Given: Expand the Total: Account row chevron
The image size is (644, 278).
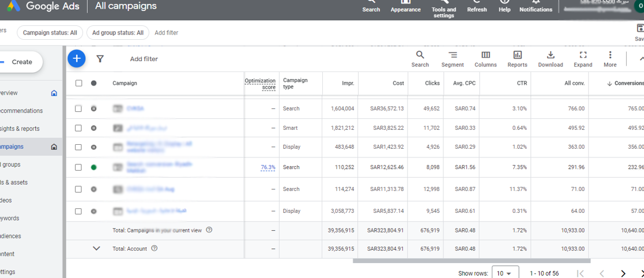Looking at the screenshot, I should coord(96,249).
